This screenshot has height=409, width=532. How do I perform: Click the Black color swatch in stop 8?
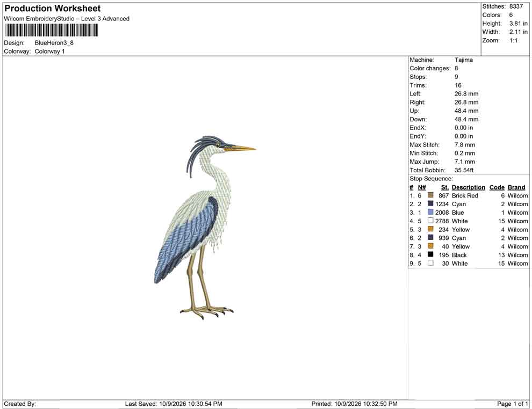(x=430, y=254)
